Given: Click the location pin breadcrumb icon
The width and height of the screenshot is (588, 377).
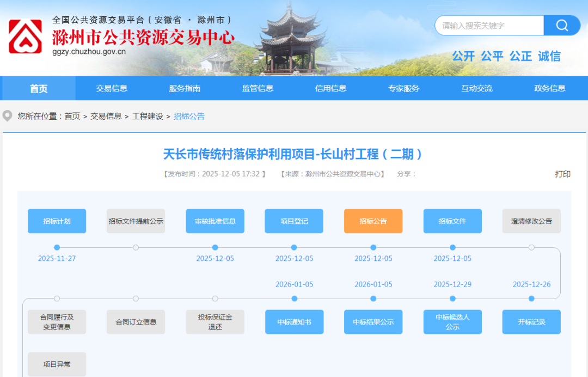Looking at the screenshot, I should [x=6, y=116].
